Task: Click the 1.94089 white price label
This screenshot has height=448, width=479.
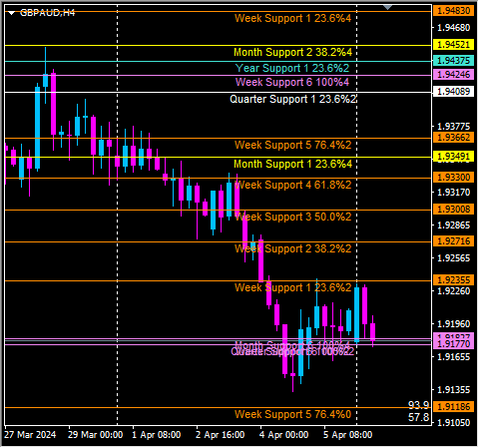Action: click(453, 91)
